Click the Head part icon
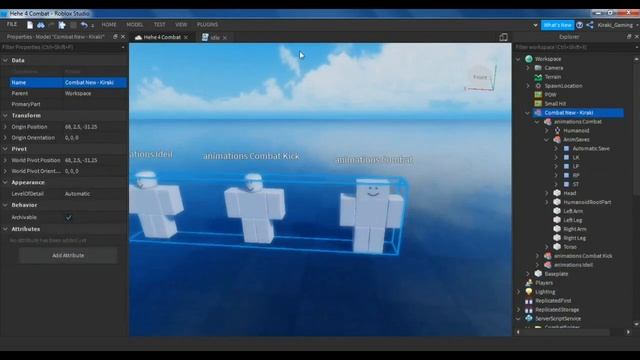Viewport: 640px width, 360px height. (557, 193)
